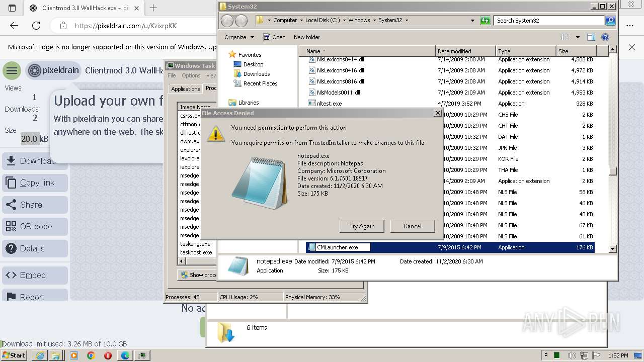Switch to Applications tab in Task Manager

(186, 89)
